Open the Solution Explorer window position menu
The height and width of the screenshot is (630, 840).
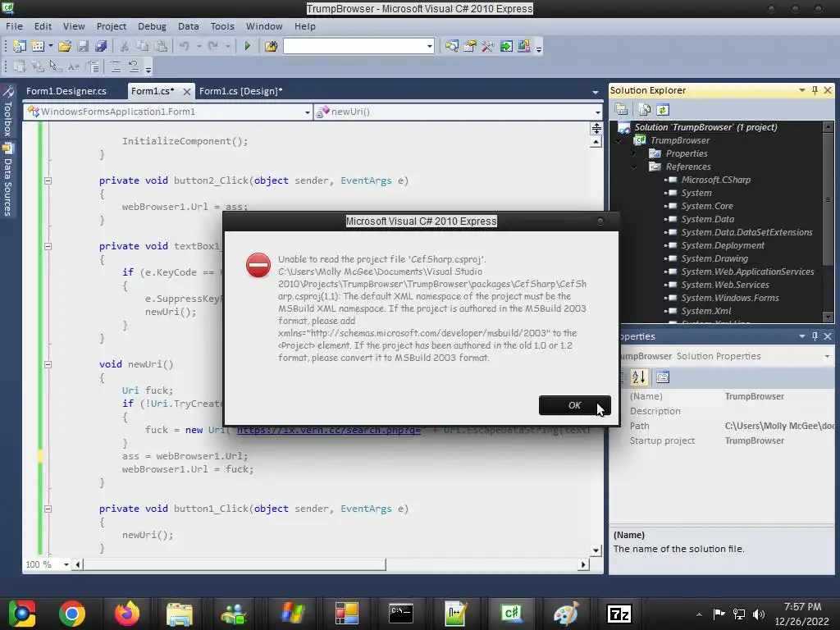click(x=801, y=90)
